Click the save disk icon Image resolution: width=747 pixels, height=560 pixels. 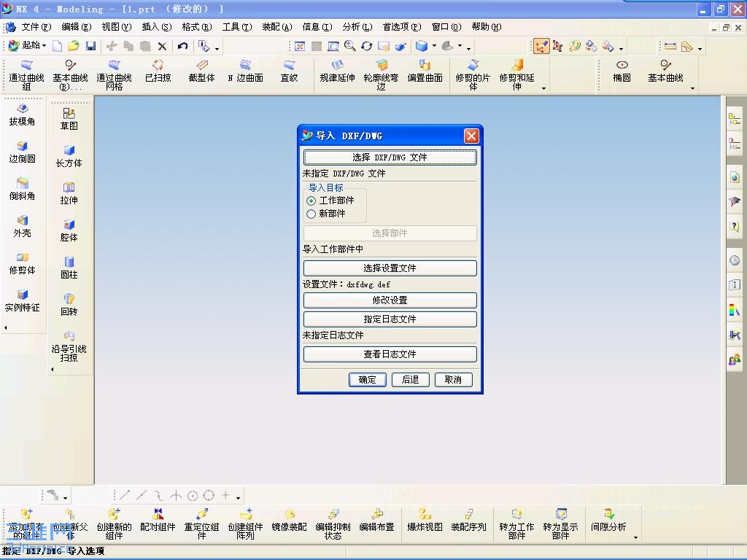[x=90, y=46]
